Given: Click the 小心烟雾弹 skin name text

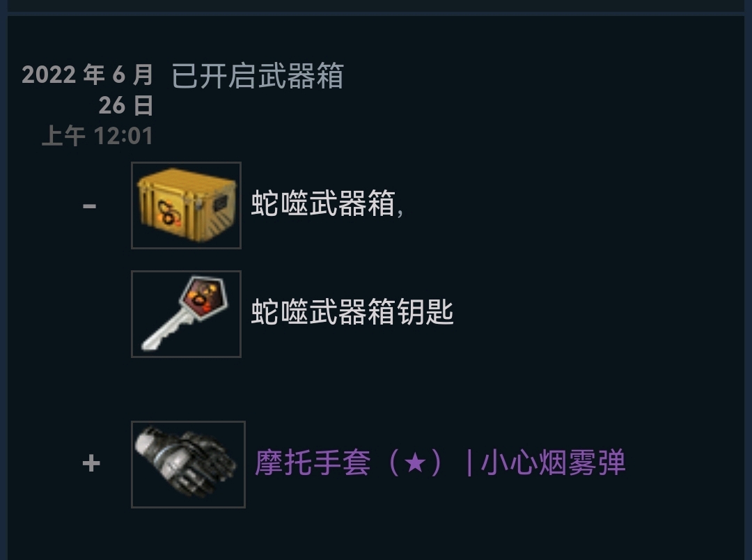Looking at the screenshot, I should tap(553, 463).
